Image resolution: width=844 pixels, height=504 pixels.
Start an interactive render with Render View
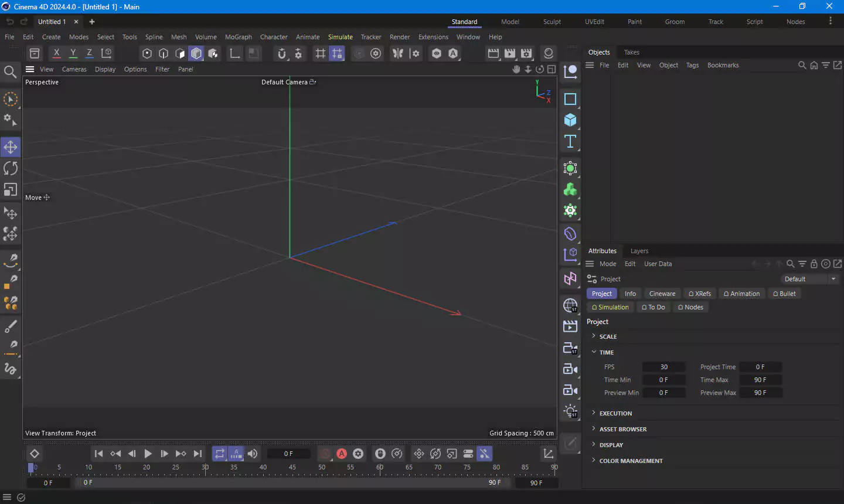click(494, 53)
